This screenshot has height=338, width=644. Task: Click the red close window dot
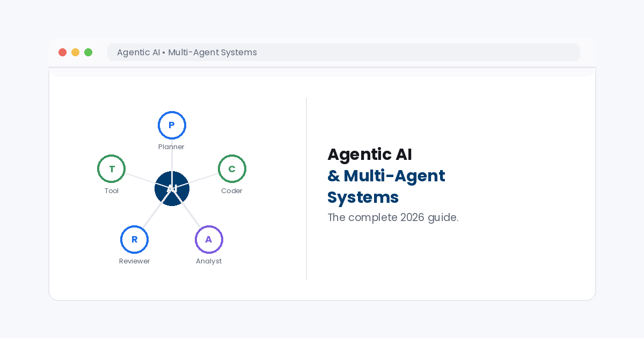coord(62,52)
